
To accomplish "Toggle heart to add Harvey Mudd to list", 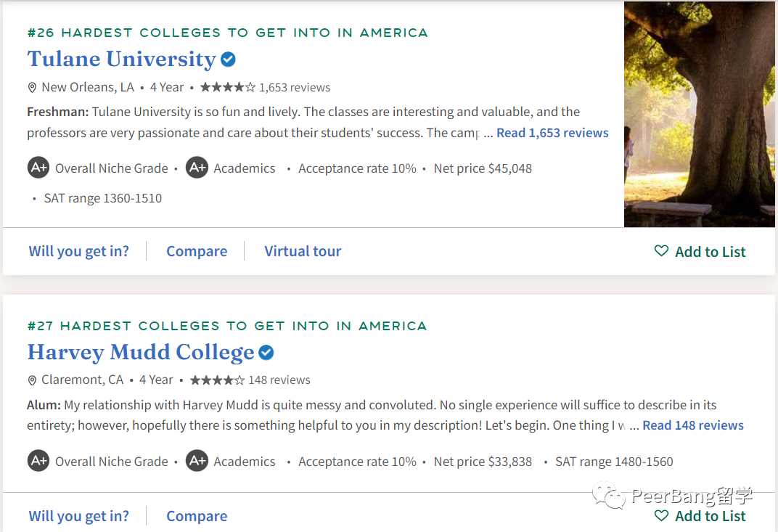I will pos(661,515).
